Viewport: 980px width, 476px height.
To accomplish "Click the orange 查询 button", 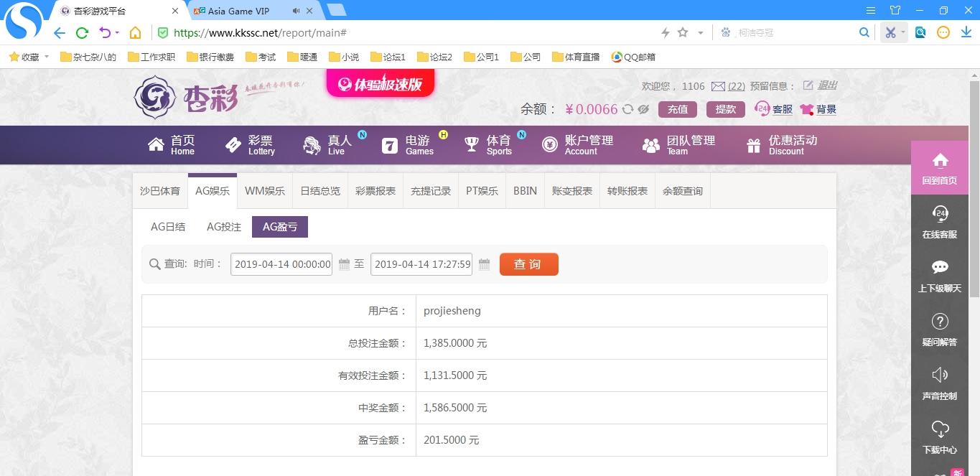I will pos(528,264).
